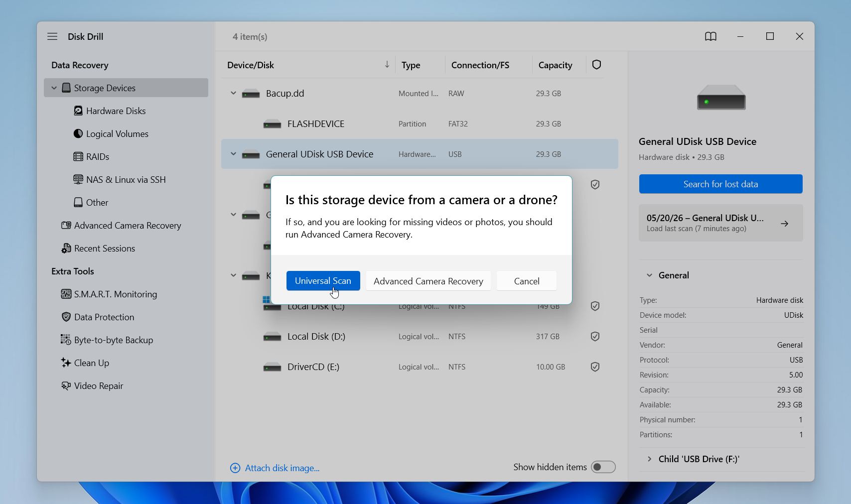Click the plus icon beside Attach disk image
This screenshot has height=504, width=851.
coord(235,468)
